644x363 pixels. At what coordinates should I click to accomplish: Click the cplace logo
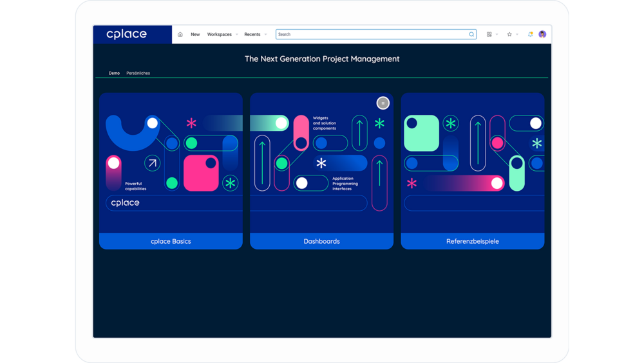[x=127, y=35]
